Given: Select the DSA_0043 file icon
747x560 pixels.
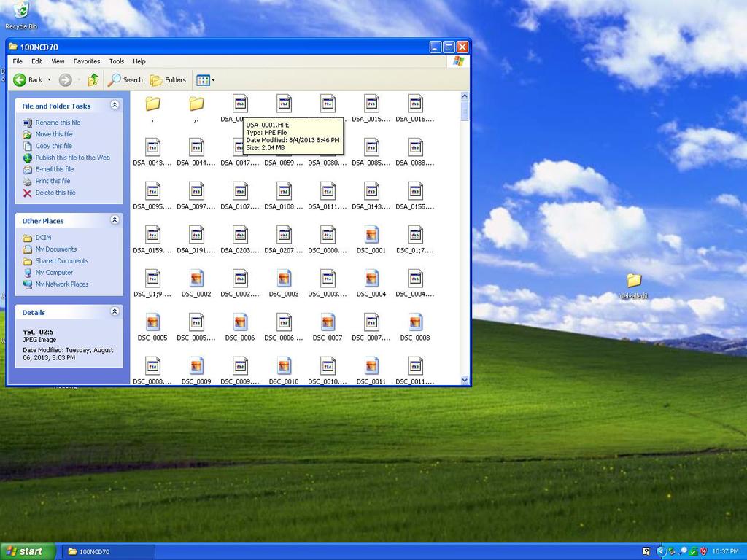Looking at the screenshot, I should tap(152, 147).
